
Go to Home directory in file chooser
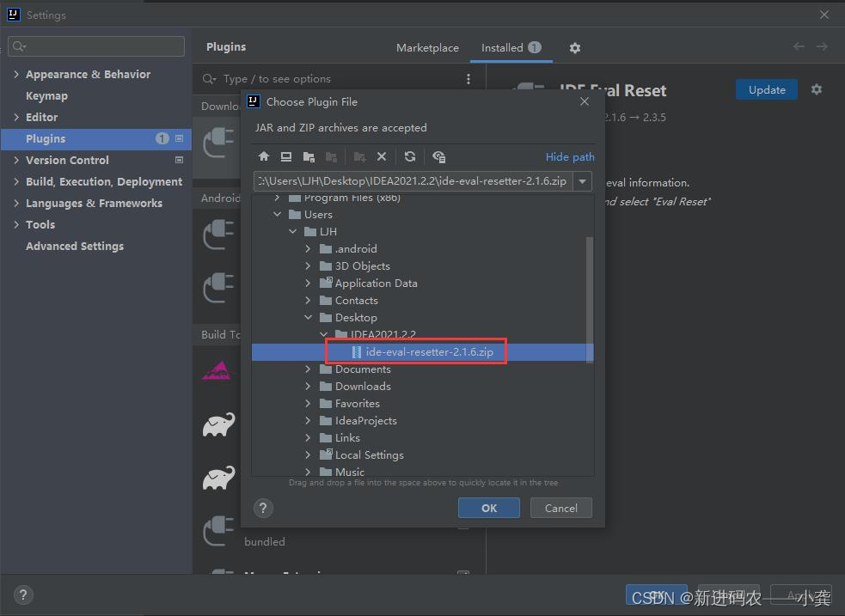264,156
